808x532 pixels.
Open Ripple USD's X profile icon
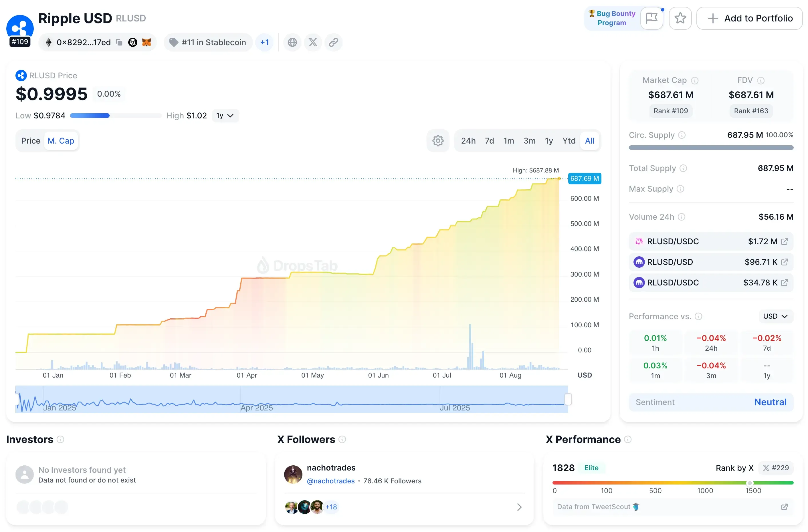[x=313, y=42]
